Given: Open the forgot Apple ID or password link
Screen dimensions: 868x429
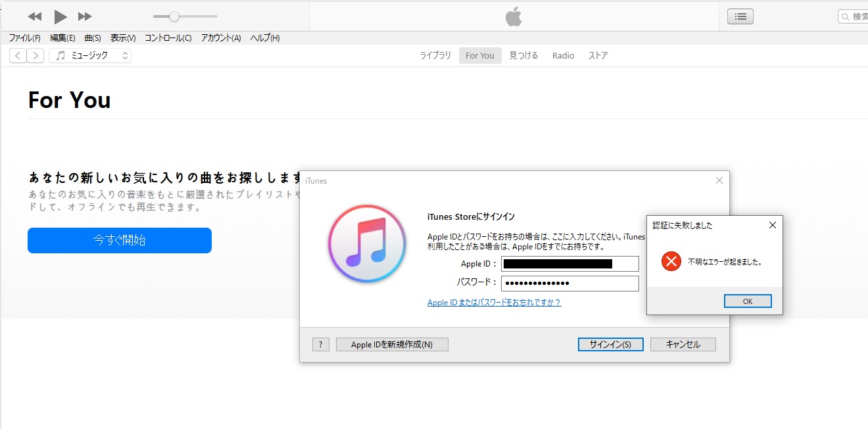Looking at the screenshot, I should point(494,303).
